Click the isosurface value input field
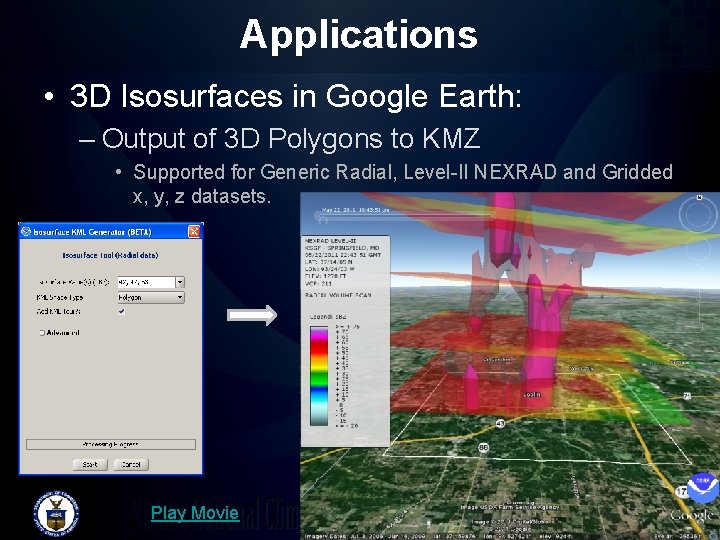The height and width of the screenshot is (540, 720). (146, 282)
